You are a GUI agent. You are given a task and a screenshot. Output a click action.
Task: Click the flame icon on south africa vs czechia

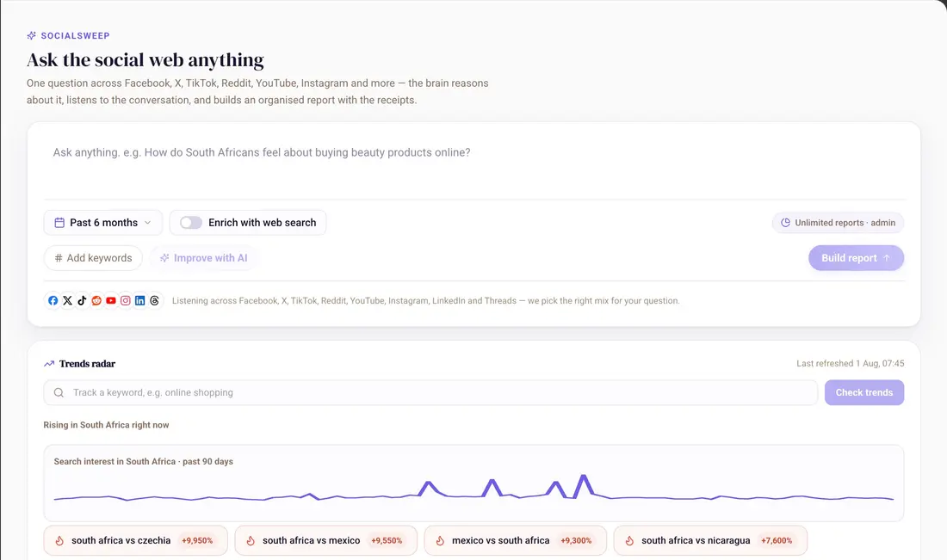click(x=59, y=541)
